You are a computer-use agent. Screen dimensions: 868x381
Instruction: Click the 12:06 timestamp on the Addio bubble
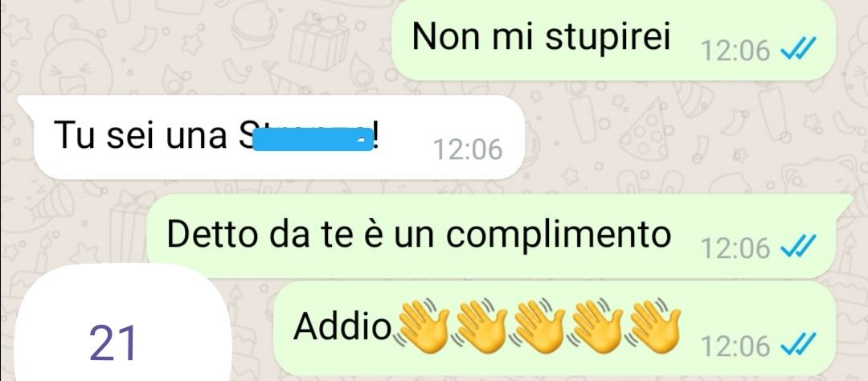(x=735, y=346)
